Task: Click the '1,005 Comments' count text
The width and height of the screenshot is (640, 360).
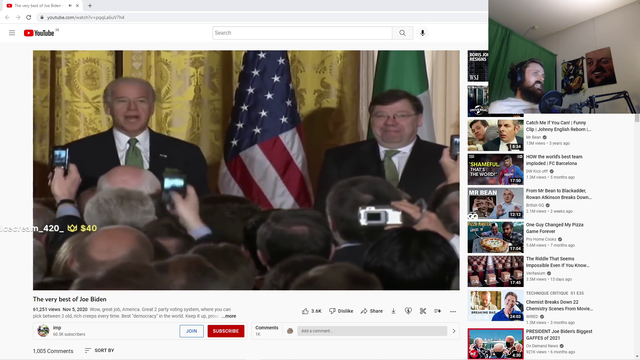Action: [53, 351]
